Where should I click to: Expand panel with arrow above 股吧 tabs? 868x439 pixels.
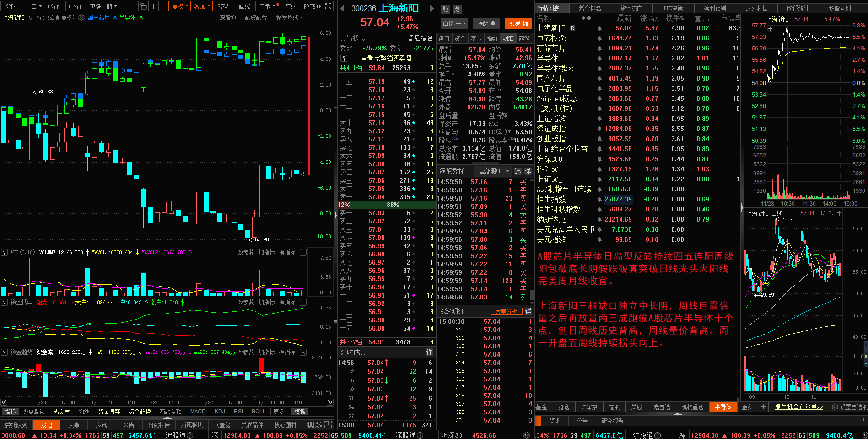tap(167, 418)
